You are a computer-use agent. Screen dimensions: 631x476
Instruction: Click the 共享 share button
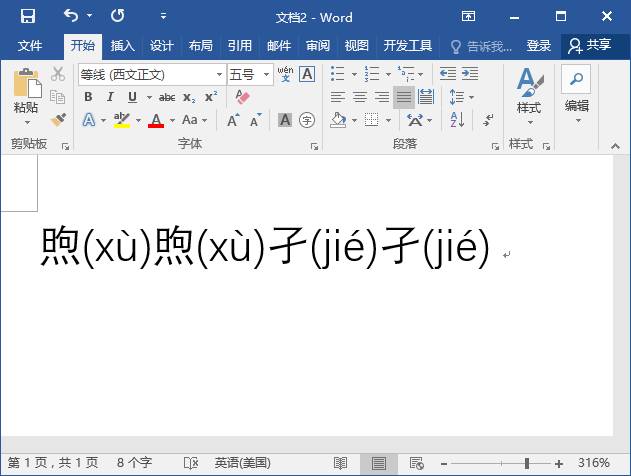click(589, 46)
